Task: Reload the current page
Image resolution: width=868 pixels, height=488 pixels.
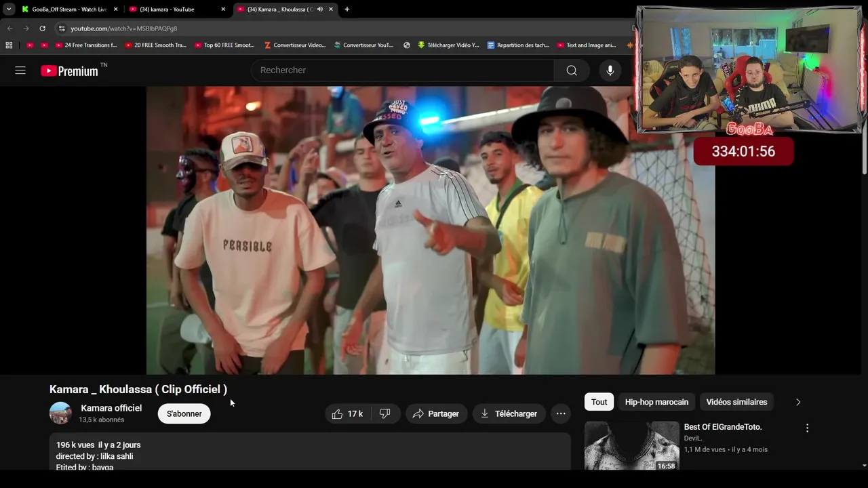Action: (x=42, y=28)
